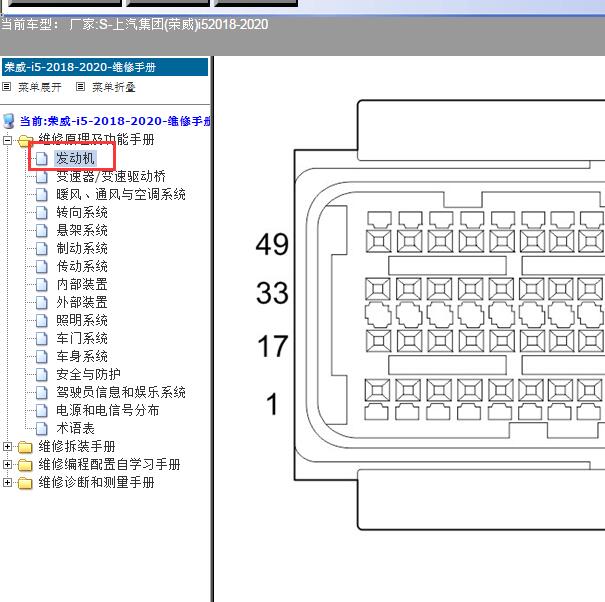The height and width of the screenshot is (602, 605).
Task: Open the 制动系统 document
Action: pos(82,248)
